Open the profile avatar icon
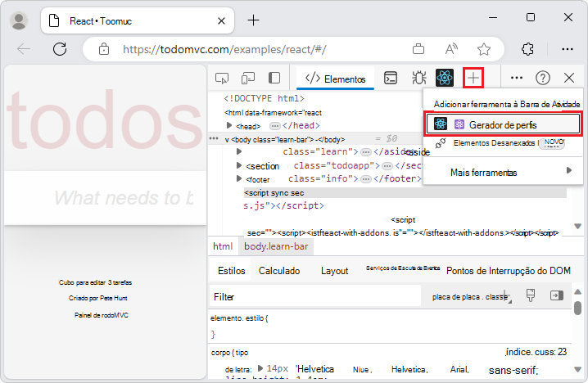The width and height of the screenshot is (588, 383). point(19,20)
